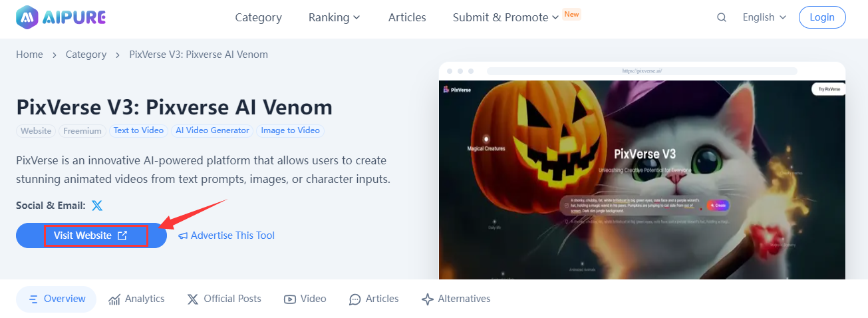Click the AI Video Generator tag
This screenshot has height=318, width=868.
tap(212, 130)
